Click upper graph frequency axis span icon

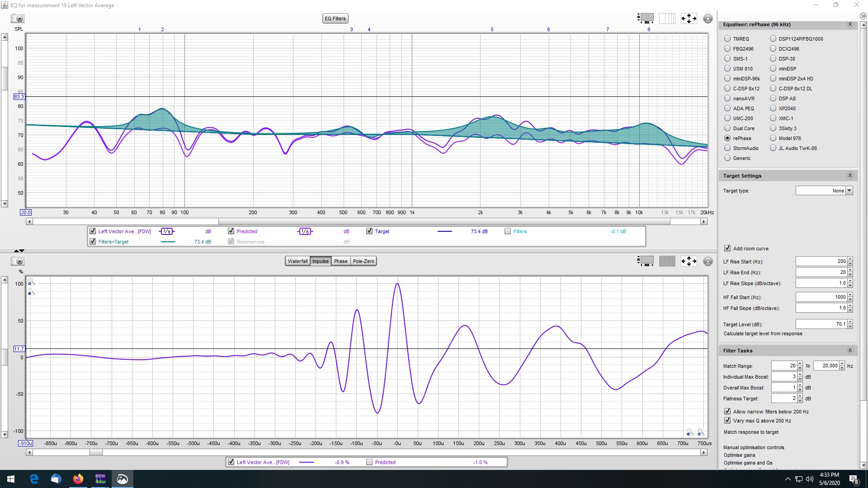[667, 19]
